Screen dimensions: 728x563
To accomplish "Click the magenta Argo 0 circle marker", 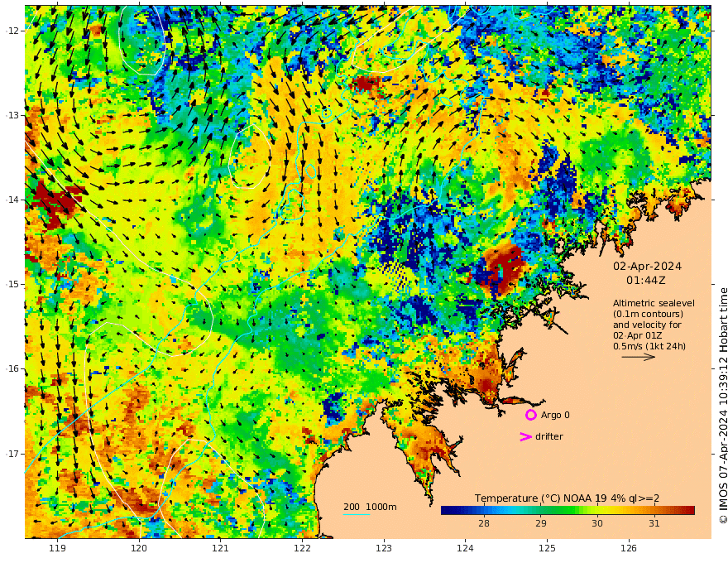I will [x=530, y=415].
